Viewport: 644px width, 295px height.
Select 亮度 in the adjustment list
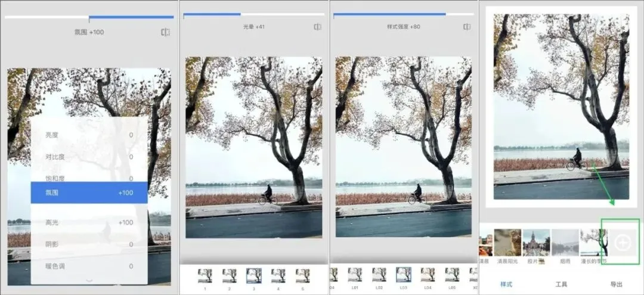tap(89, 135)
